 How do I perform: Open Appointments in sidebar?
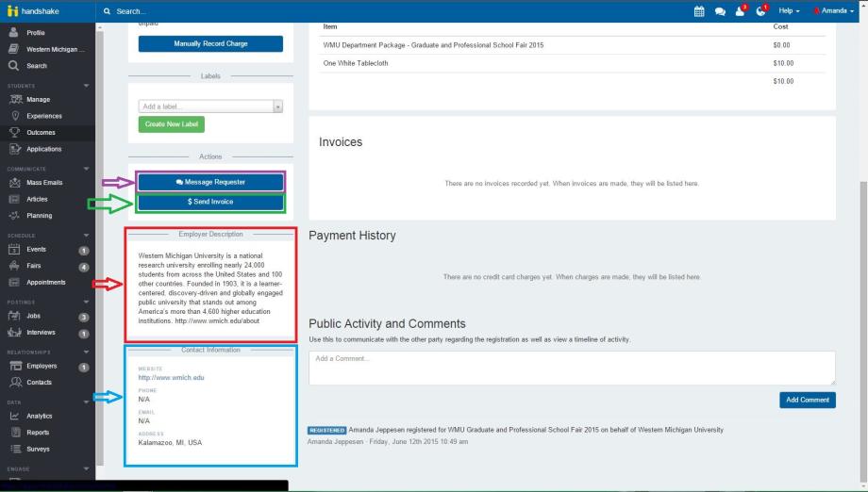[x=38, y=283]
